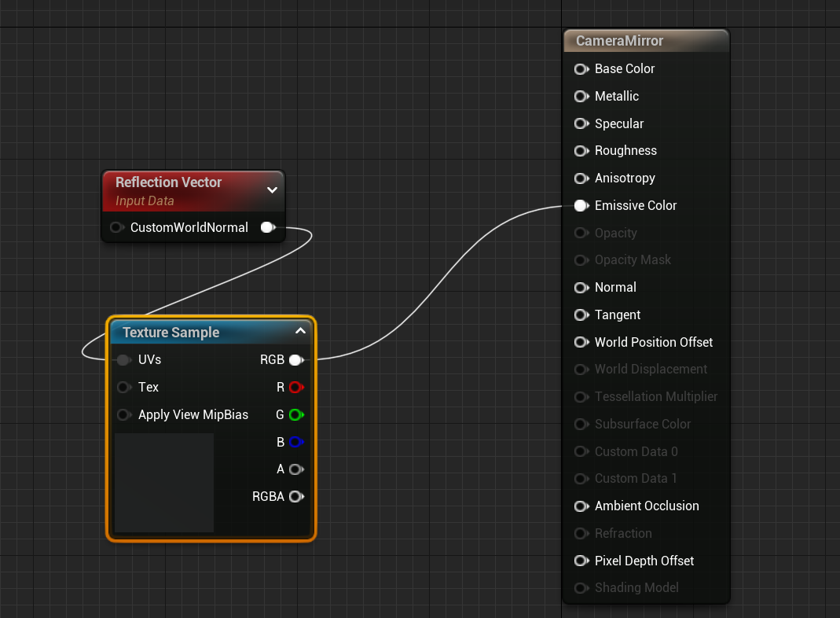Click the Ambient Occlusion pin

click(581, 506)
